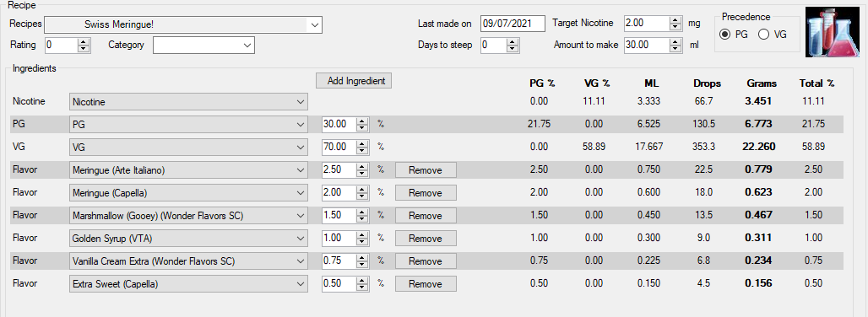Increase the Rating stepper value
This screenshot has height=317, width=868.
pyautogui.click(x=84, y=42)
